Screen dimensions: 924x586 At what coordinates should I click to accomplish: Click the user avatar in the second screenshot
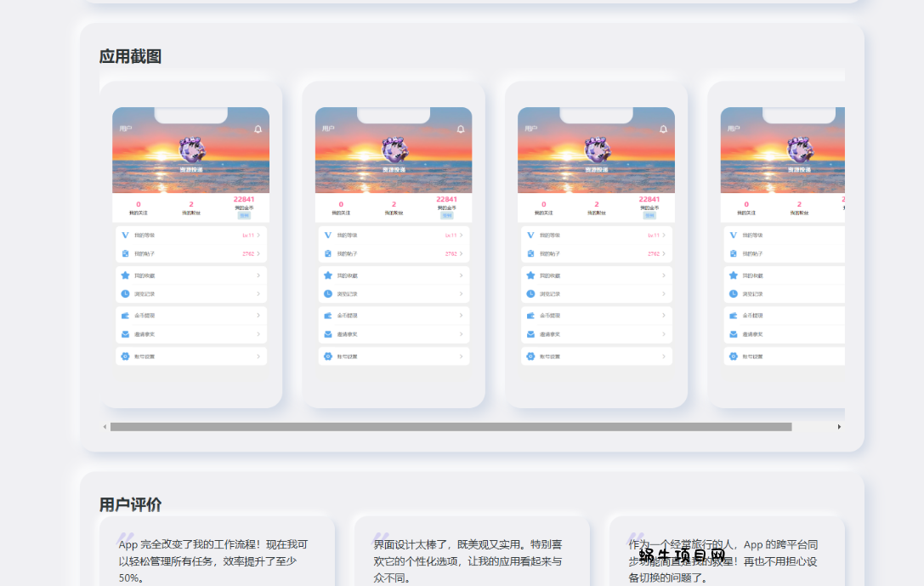point(394,151)
